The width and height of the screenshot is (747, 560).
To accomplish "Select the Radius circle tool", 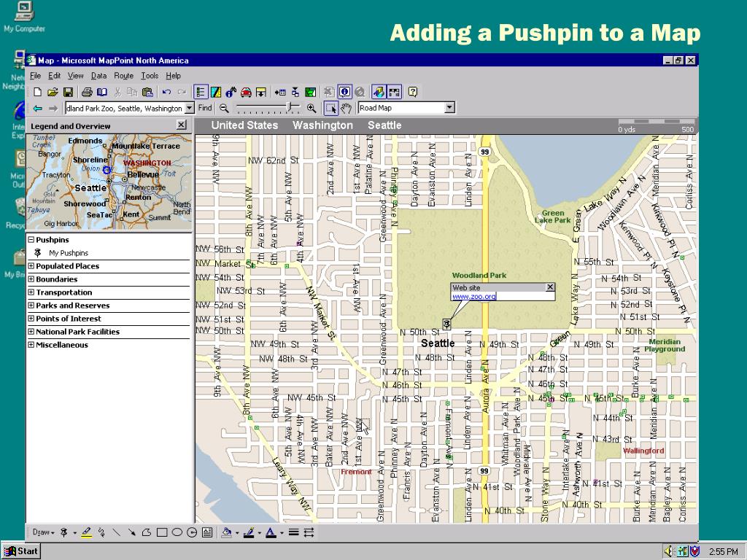I will tap(192, 532).
